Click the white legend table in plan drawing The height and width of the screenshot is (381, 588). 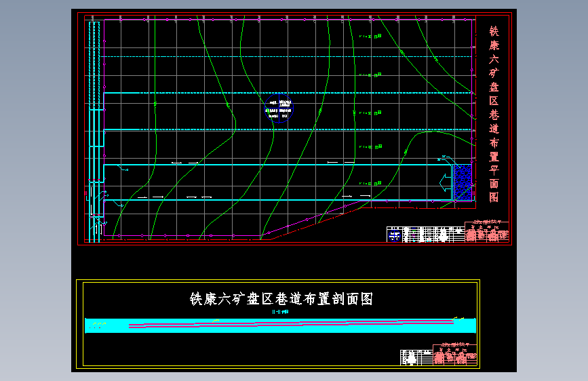[426, 235]
